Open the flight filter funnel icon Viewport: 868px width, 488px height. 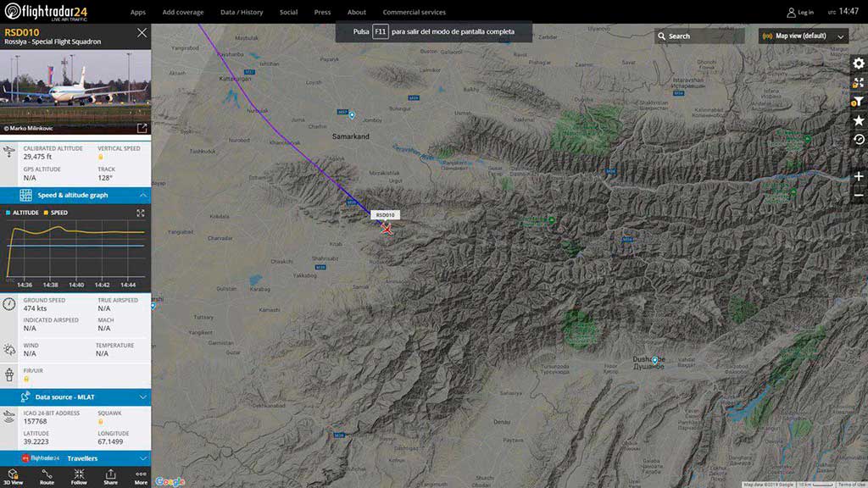858,102
